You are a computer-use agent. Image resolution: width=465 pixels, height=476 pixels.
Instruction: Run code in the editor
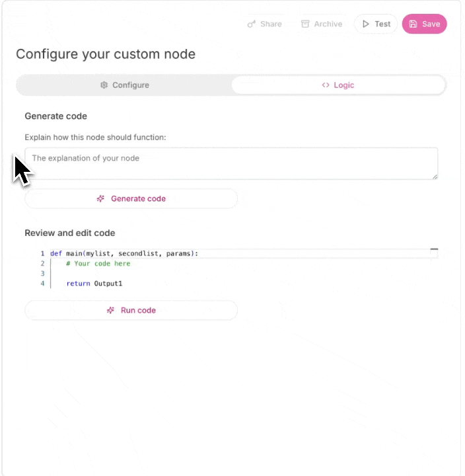(131, 310)
